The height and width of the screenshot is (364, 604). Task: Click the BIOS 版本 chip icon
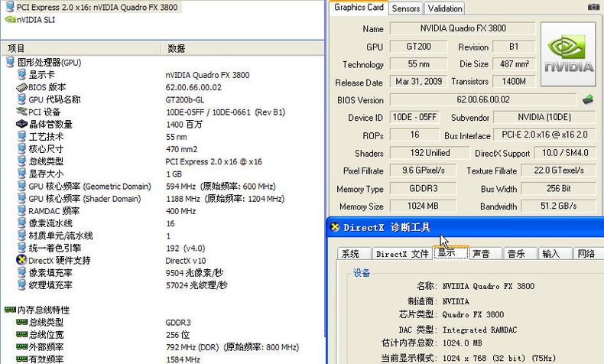(x=21, y=87)
